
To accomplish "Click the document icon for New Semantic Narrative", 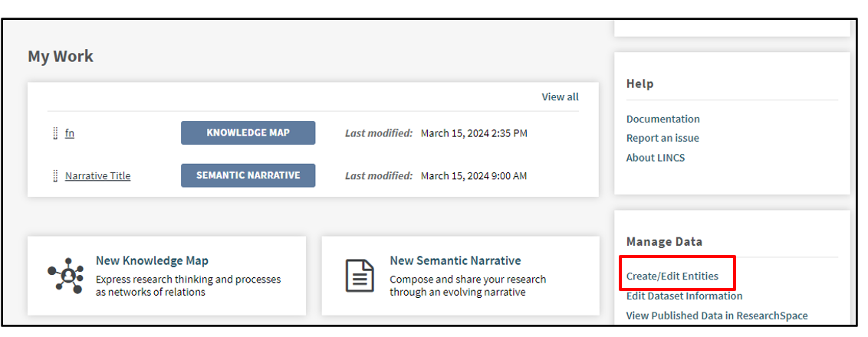I will tap(360, 276).
